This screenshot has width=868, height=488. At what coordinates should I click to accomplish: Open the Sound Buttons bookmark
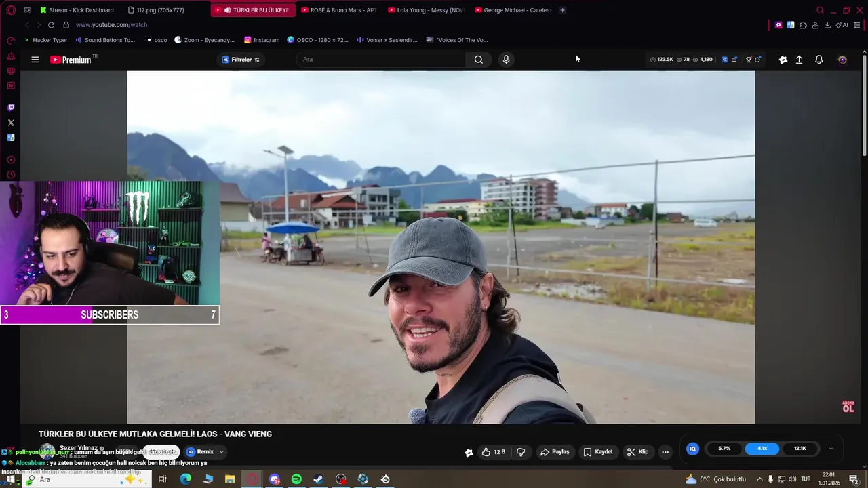(x=105, y=40)
